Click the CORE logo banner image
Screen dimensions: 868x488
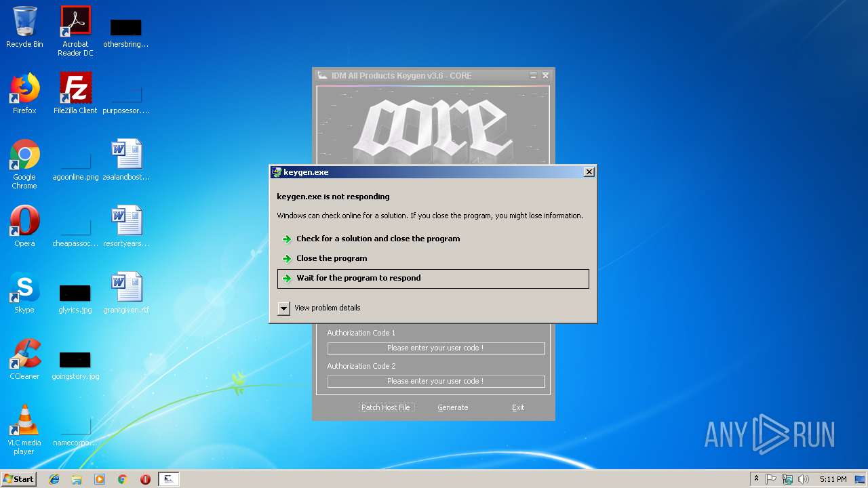433,125
